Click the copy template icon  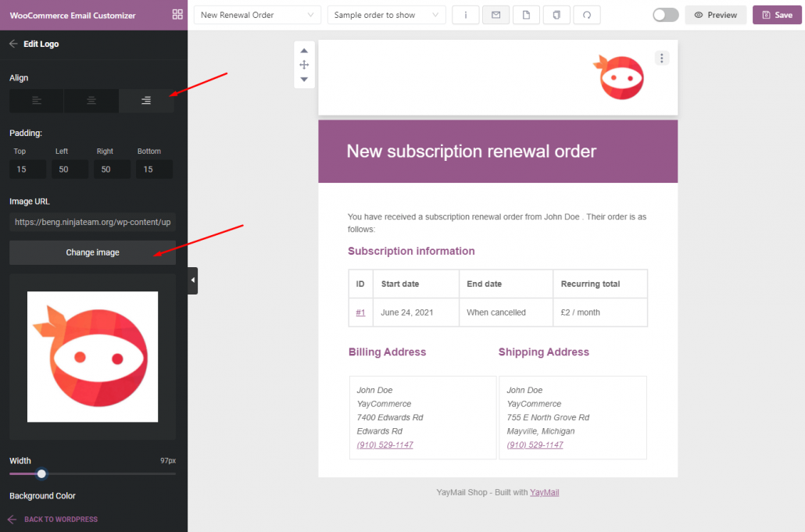pyautogui.click(x=556, y=15)
